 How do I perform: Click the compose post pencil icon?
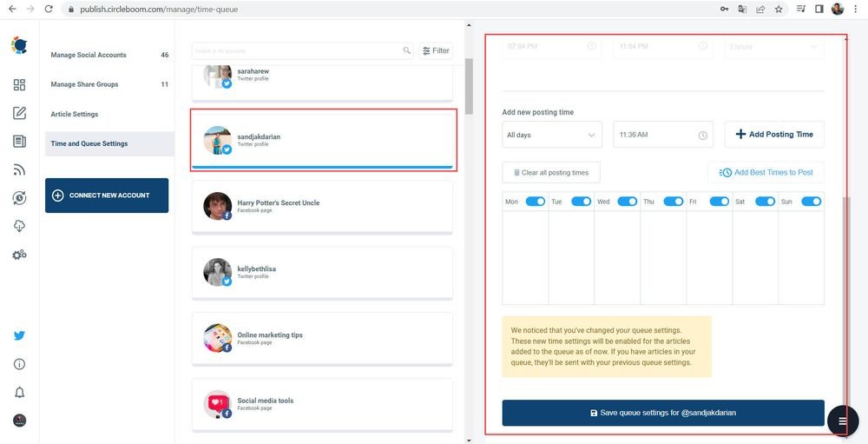[19, 113]
